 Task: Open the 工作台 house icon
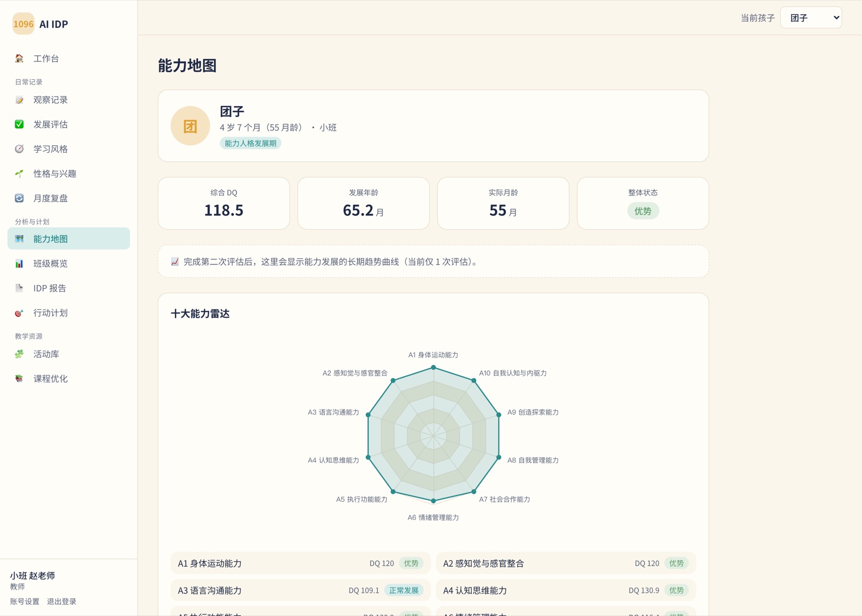point(19,58)
